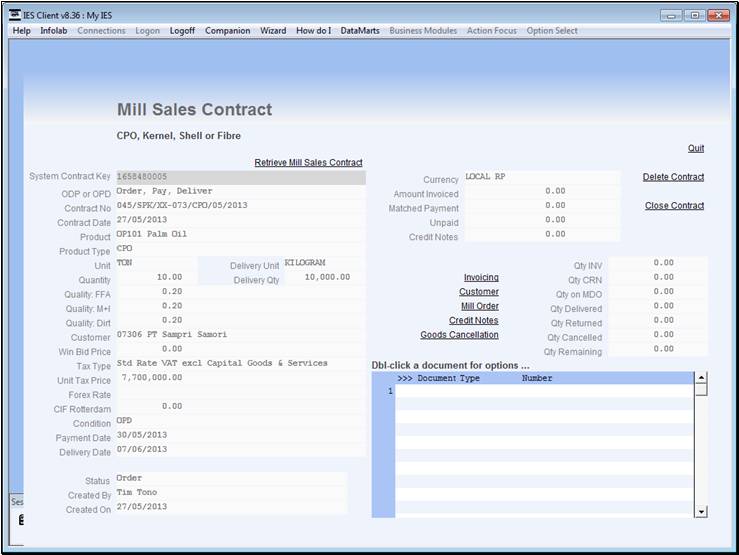Screen dimensions: 739x555
Task: Open the Wizard menu
Action: pyautogui.click(x=273, y=31)
